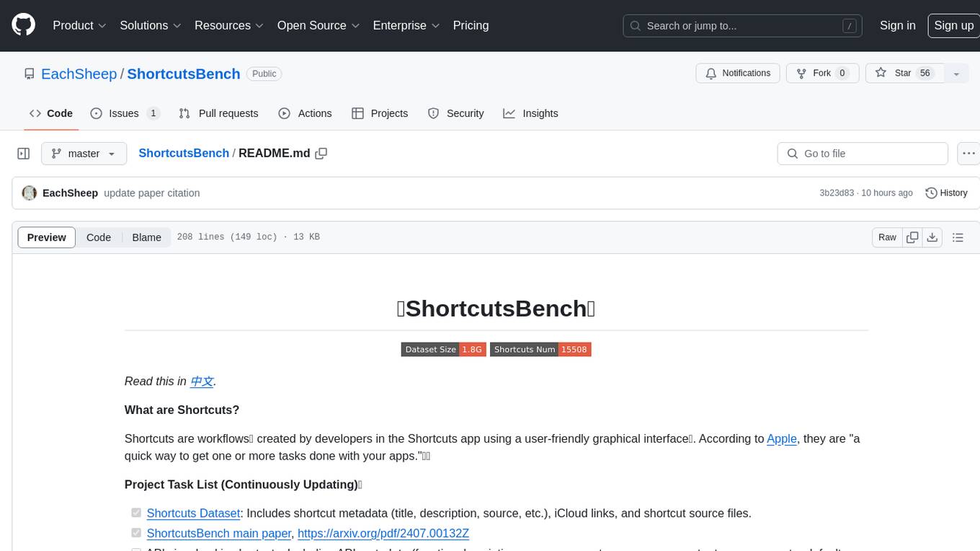Select the Preview view
This screenshot has height=551, width=980.
47,237
